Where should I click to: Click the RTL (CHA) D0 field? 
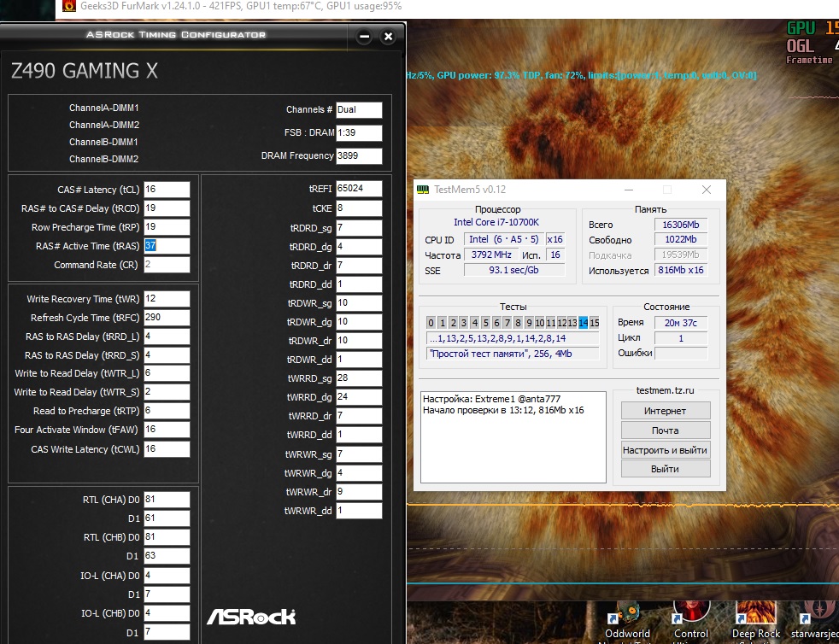167,500
